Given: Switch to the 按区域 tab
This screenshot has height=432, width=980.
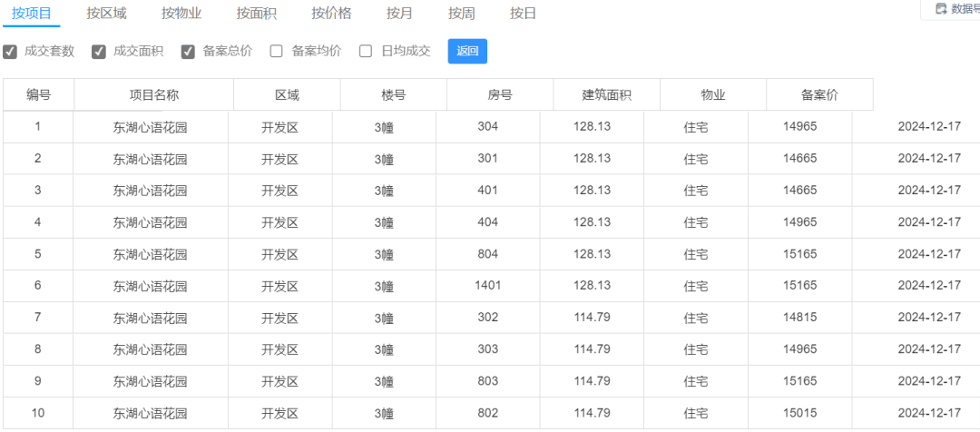Looking at the screenshot, I should (x=107, y=13).
